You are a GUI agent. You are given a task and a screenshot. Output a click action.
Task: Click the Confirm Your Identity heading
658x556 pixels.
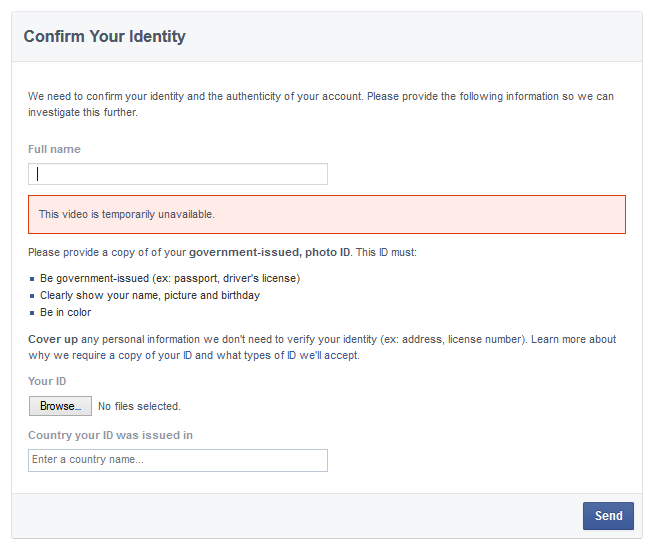tap(104, 37)
